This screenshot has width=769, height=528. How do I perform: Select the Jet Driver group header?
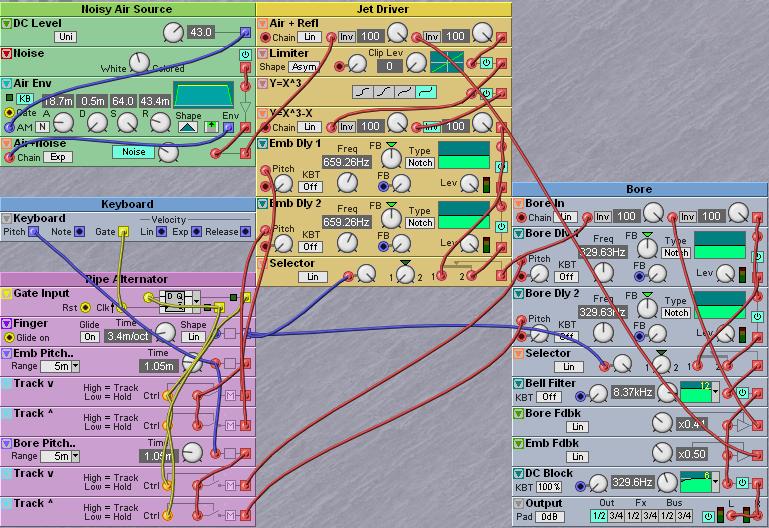(x=384, y=8)
